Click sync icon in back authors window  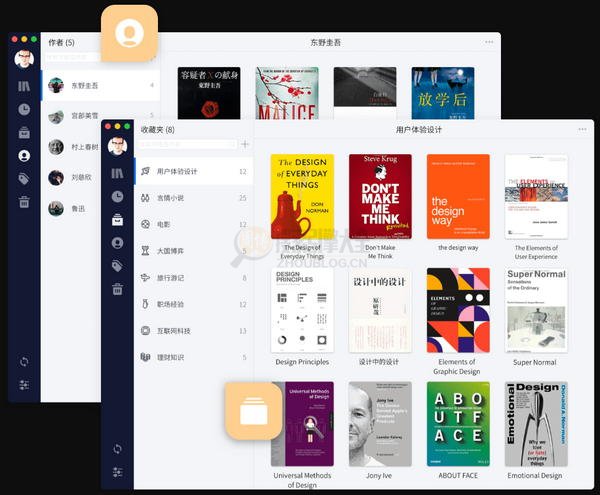[x=24, y=361]
